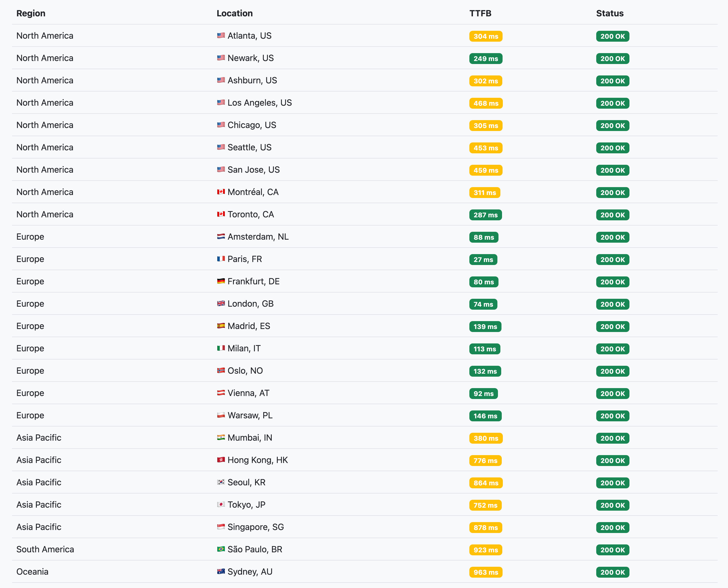The image size is (728, 588).
Task: Click the Region column header
Action: point(31,13)
